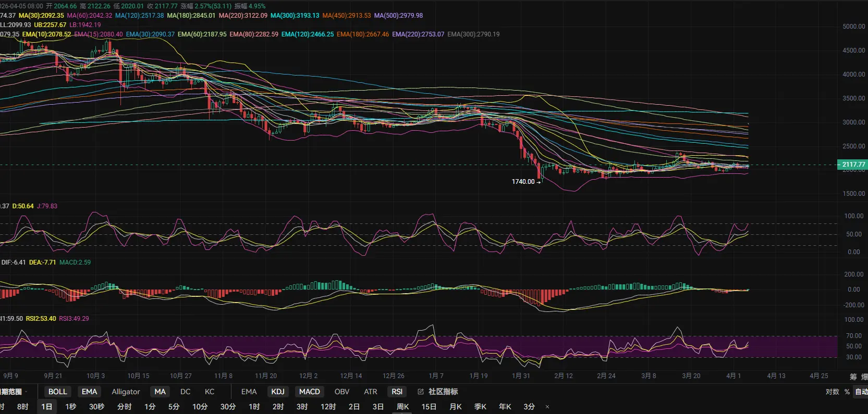
Task: Click the X at the end of the timeframe row
Action: (547, 407)
